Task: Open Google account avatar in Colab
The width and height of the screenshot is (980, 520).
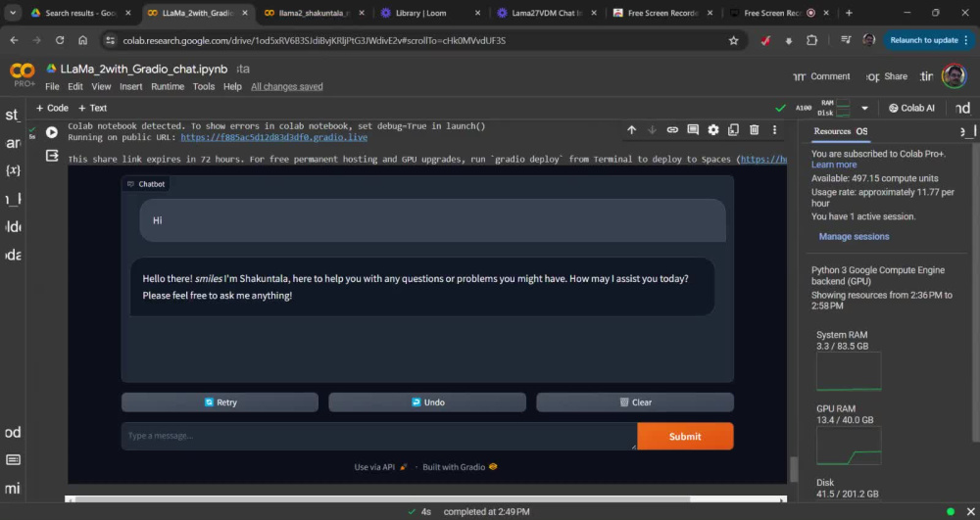Action: [x=954, y=76]
